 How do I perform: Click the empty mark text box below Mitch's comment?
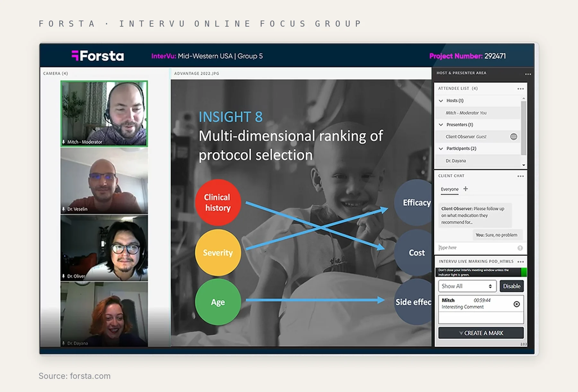[481, 318]
